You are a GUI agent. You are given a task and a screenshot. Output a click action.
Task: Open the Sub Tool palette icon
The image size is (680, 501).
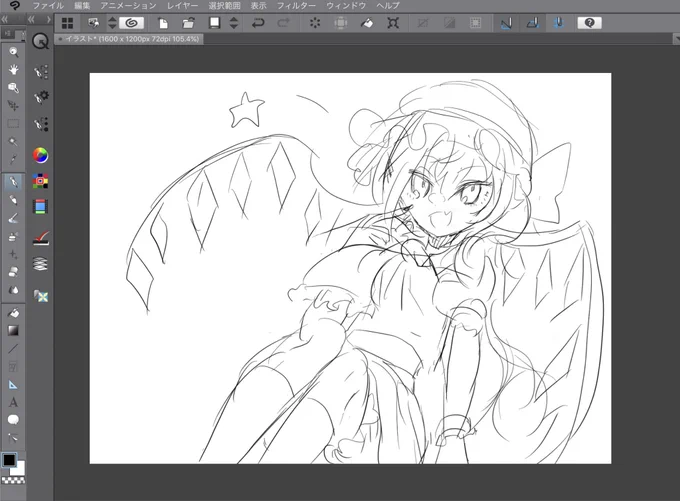41,72
